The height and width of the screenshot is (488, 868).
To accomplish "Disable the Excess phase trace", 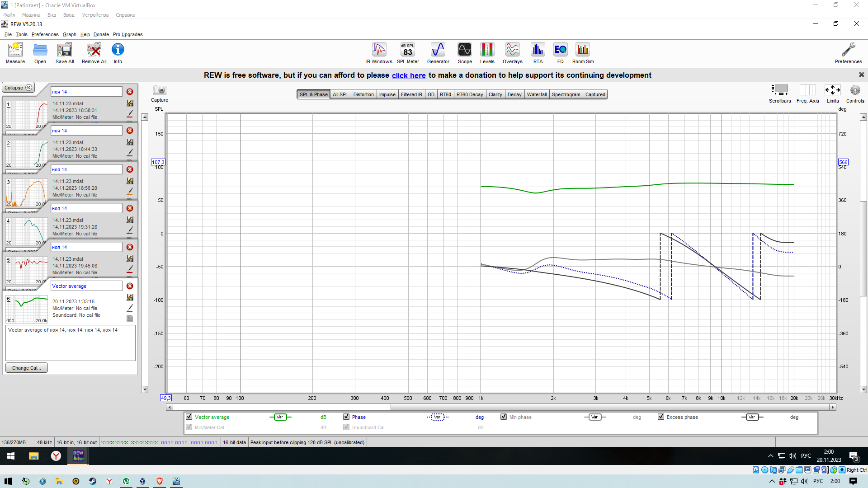I will [x=661, y=417].
